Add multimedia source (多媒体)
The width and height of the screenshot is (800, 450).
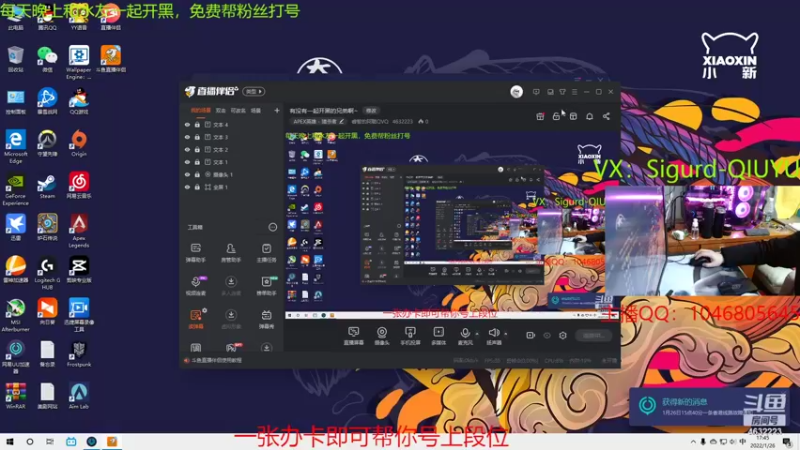coord(438,336)
